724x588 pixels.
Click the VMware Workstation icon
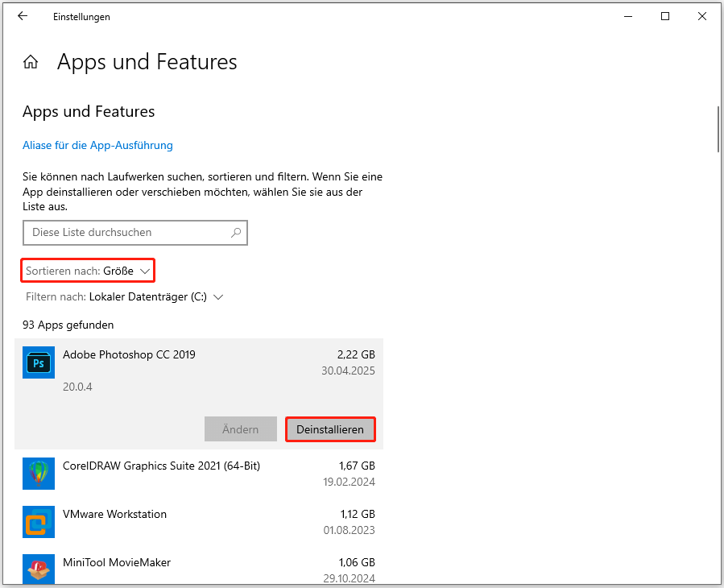[x=39, y=522]
